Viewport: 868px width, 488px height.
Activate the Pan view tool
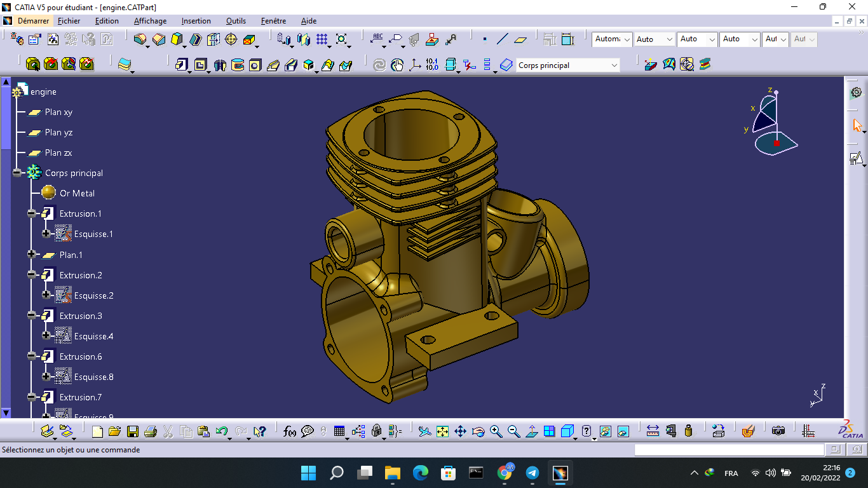coord(460,432)
